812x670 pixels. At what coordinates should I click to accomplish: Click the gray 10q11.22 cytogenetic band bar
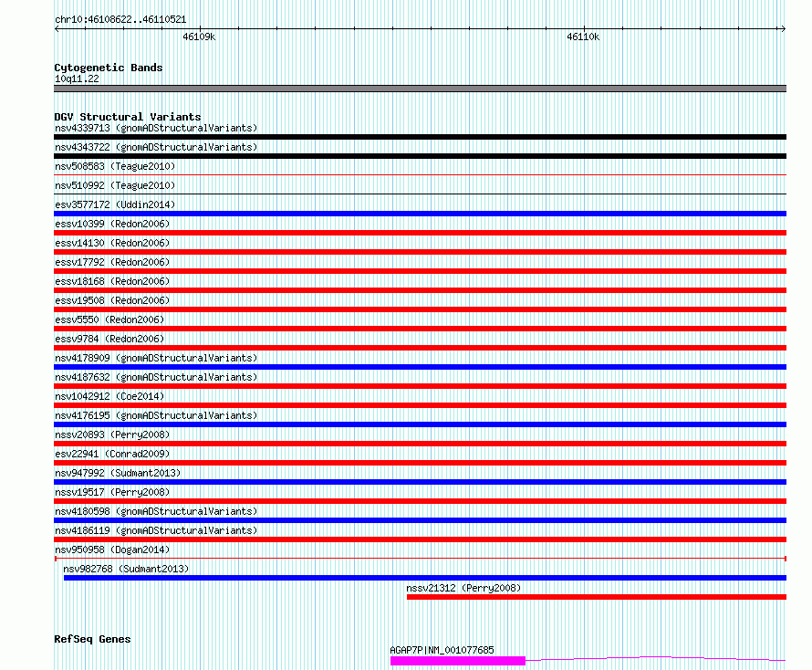[x=420, y=89]
